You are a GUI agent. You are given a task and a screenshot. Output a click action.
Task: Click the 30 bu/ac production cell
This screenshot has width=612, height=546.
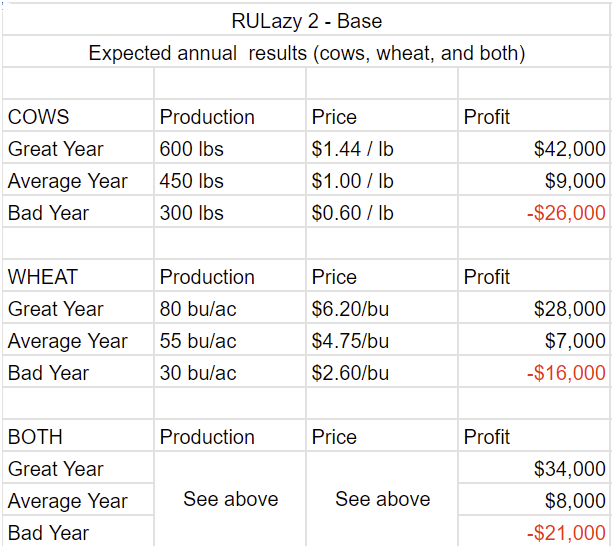(198, 373)
